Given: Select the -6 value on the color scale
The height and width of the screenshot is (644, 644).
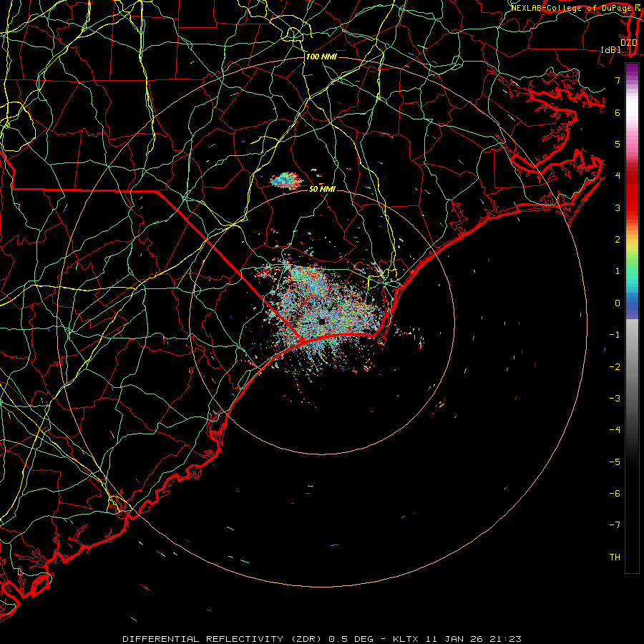Looking at the screenshot, I should [615, 494].
